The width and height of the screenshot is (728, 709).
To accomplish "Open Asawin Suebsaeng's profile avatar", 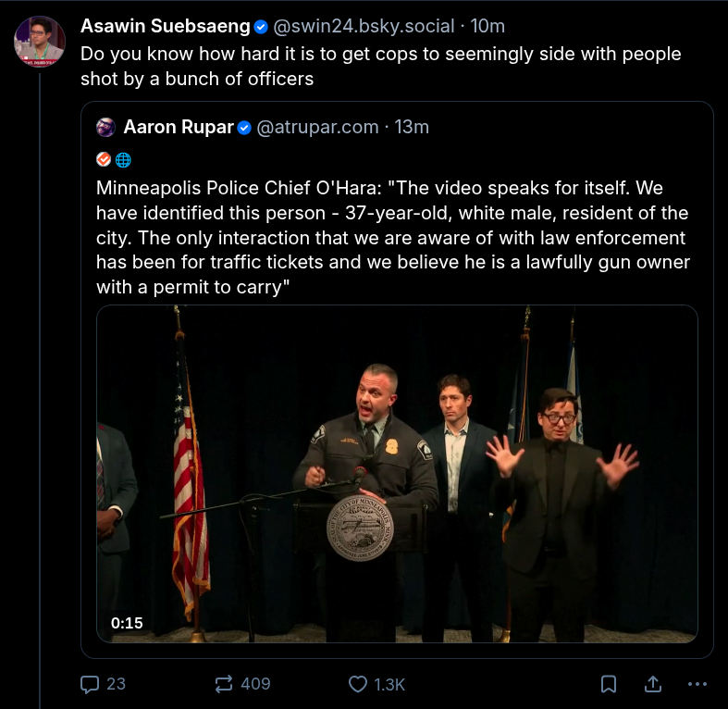I will (40, 42).
